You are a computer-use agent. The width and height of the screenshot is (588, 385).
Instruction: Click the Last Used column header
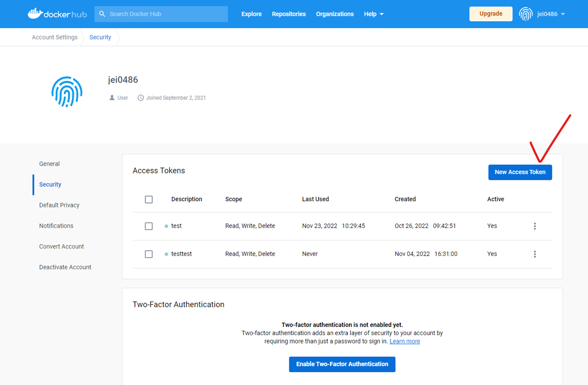pos(315,199)
